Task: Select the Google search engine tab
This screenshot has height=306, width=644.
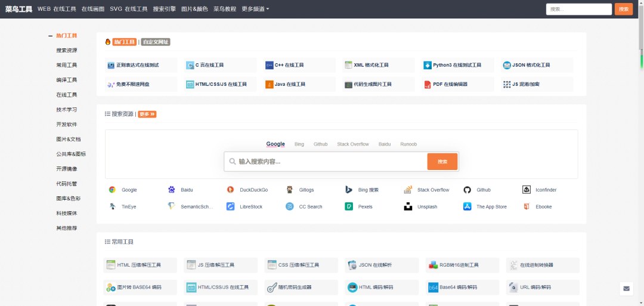Action: 275,144
